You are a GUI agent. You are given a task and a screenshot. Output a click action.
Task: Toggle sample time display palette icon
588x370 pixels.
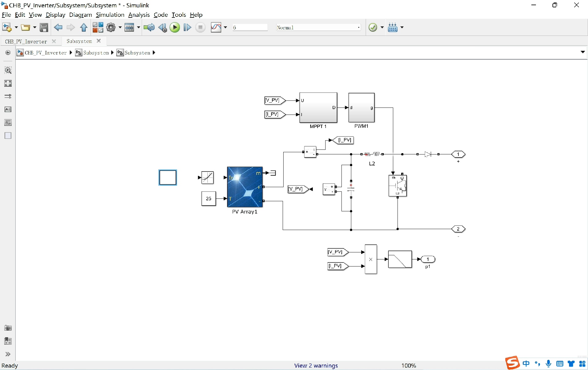pyautogui.click(x=8, y=96)
